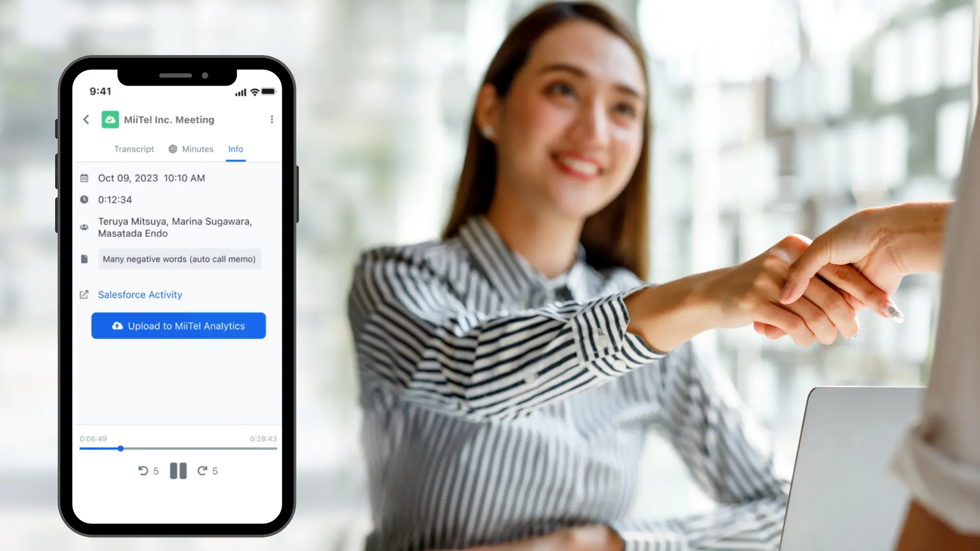Tap the Salesforce Activity external link icon
Viewport: 980px width, 551px height.
[84, 295]
